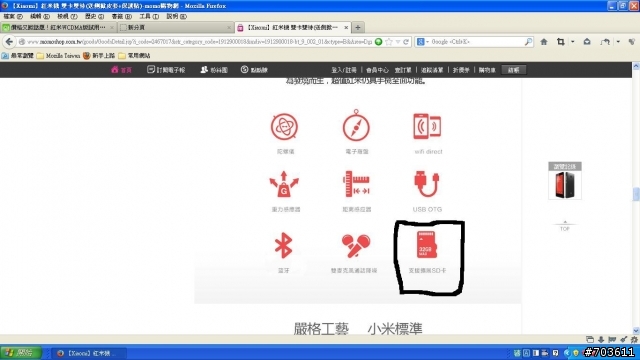Click the green circle icon in address bar
The image size is (640, 360).
click(x=379, y=42)
